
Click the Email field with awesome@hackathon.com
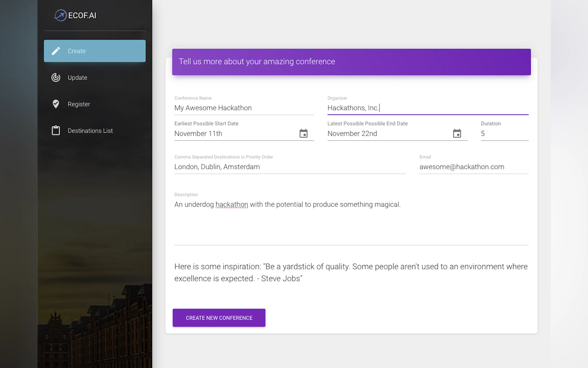[473, 167]
